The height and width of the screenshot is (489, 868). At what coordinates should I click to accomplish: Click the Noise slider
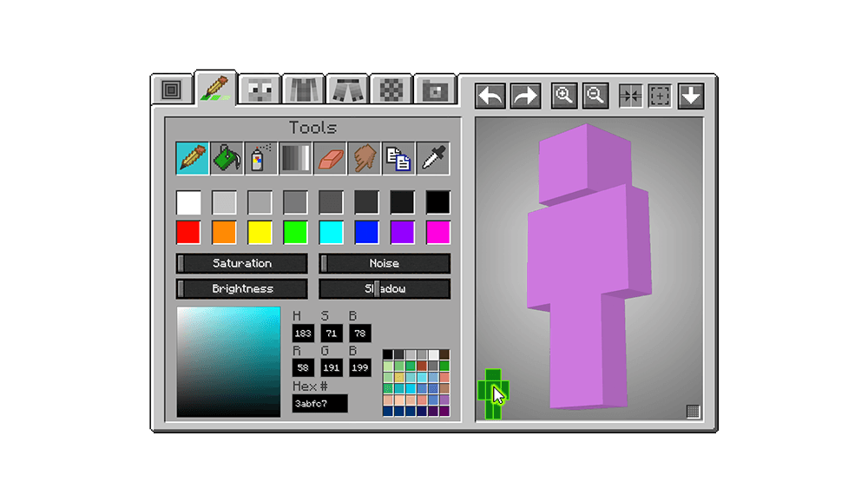tap(385, 263)
